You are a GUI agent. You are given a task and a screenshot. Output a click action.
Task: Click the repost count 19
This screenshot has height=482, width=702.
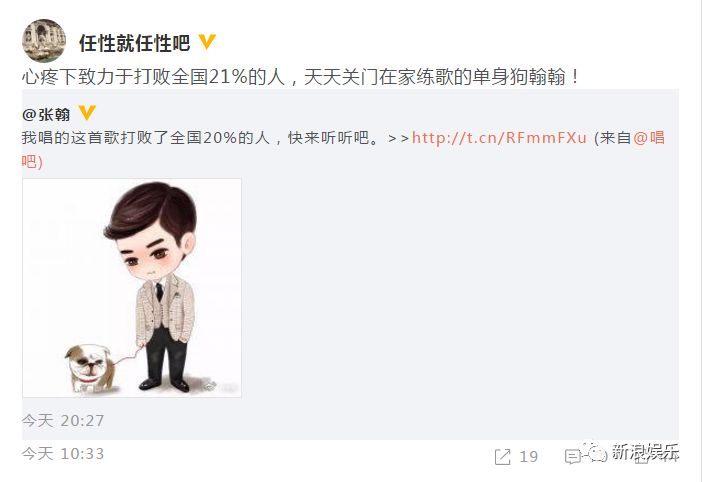click(x=528, y=456)
